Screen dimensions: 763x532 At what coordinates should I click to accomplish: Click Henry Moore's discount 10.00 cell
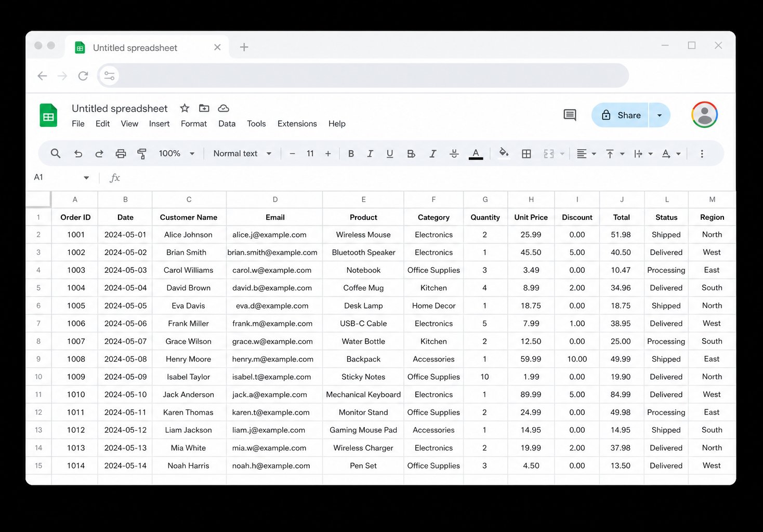pos(577,359)
